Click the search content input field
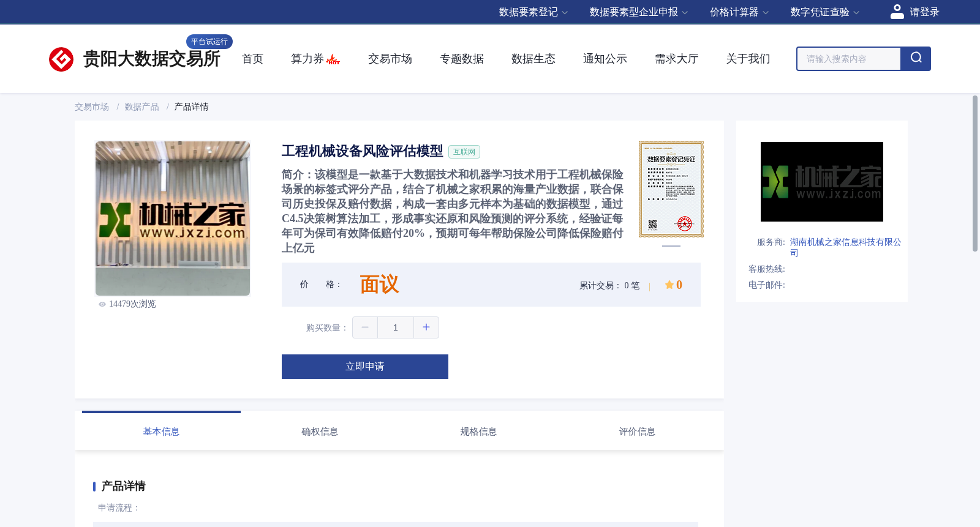Viewport: 980px width, 527px height. pos(849,59)
